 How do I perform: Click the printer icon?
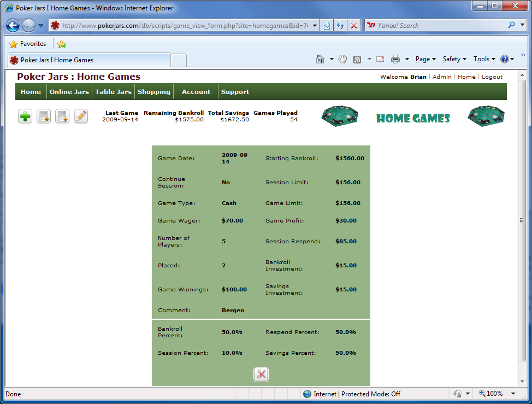point(395,59)
